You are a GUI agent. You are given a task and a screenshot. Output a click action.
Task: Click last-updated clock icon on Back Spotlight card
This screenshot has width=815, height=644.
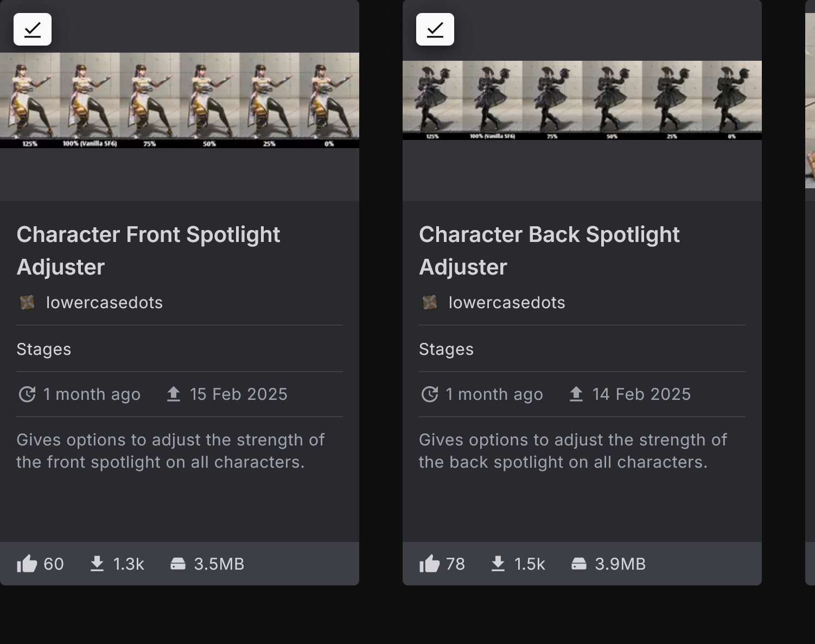430,394
